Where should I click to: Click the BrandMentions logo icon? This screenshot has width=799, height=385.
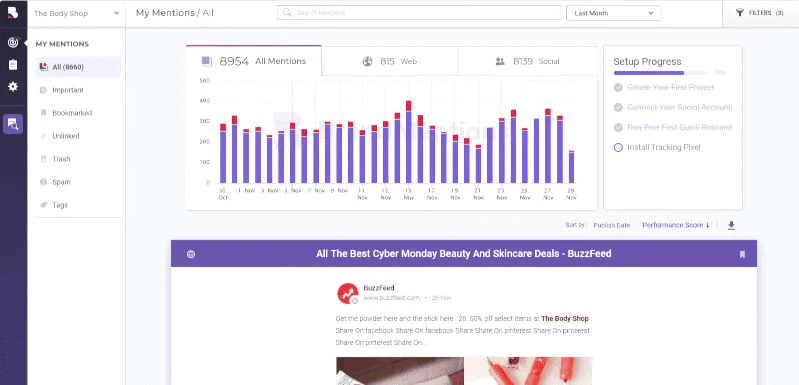[13, 13]
